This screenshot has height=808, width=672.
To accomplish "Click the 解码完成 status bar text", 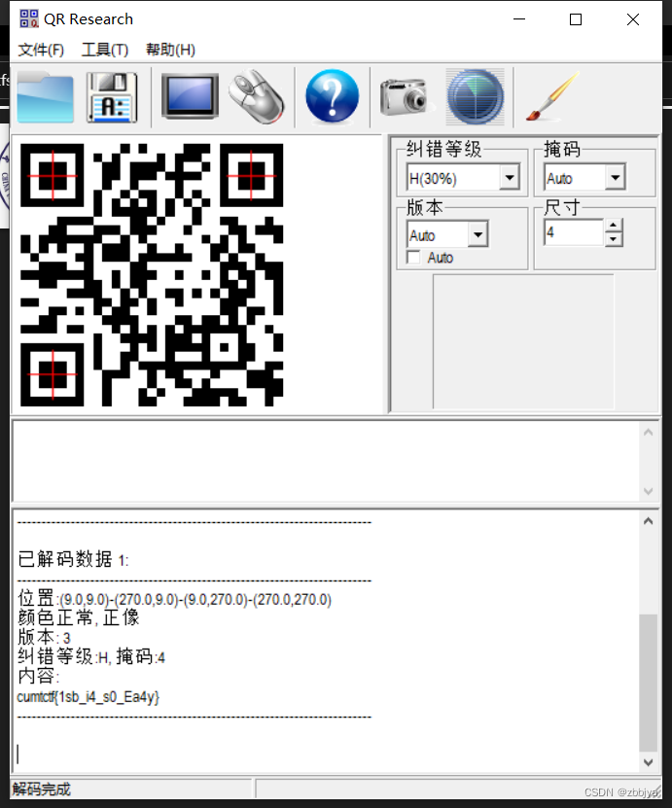I will (41, 789).
